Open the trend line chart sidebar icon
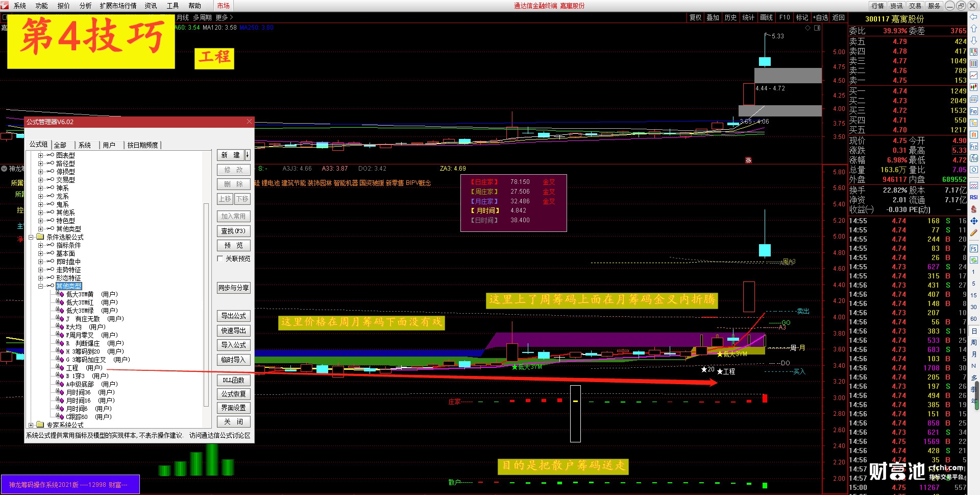The width and height of the screenshot is (980, 495). pos(973,75)
